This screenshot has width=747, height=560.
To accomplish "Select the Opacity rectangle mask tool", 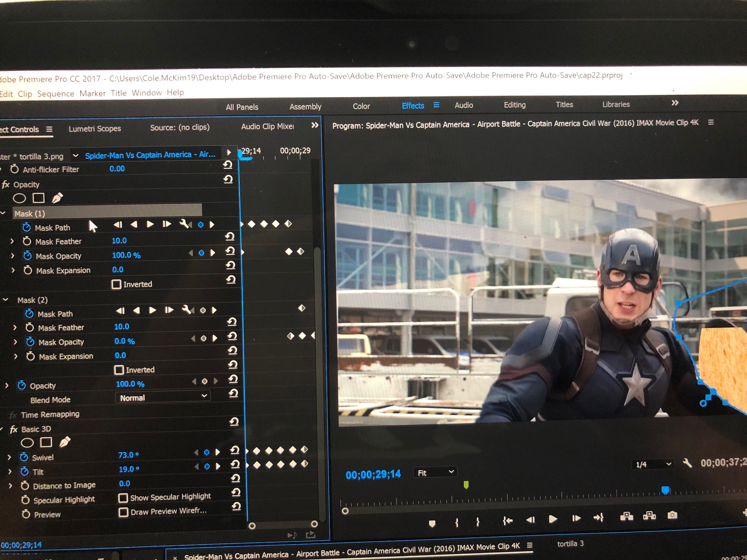I will click(x=39, y=198).
